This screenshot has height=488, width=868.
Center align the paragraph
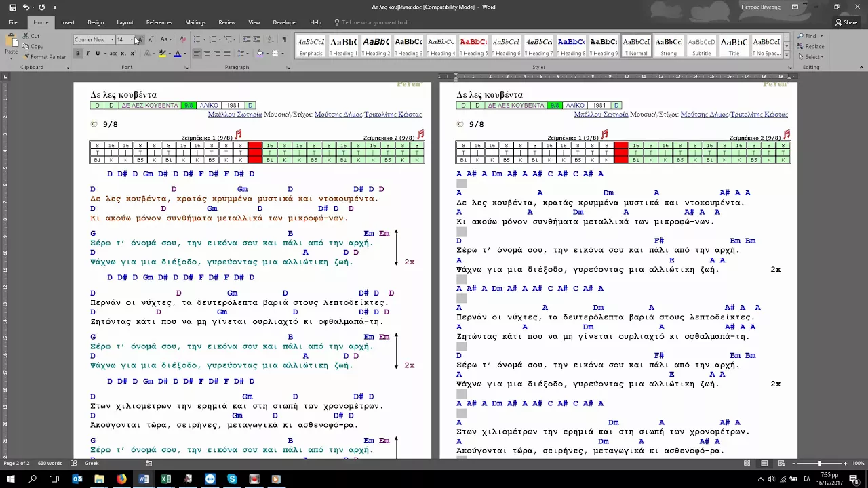207,54
